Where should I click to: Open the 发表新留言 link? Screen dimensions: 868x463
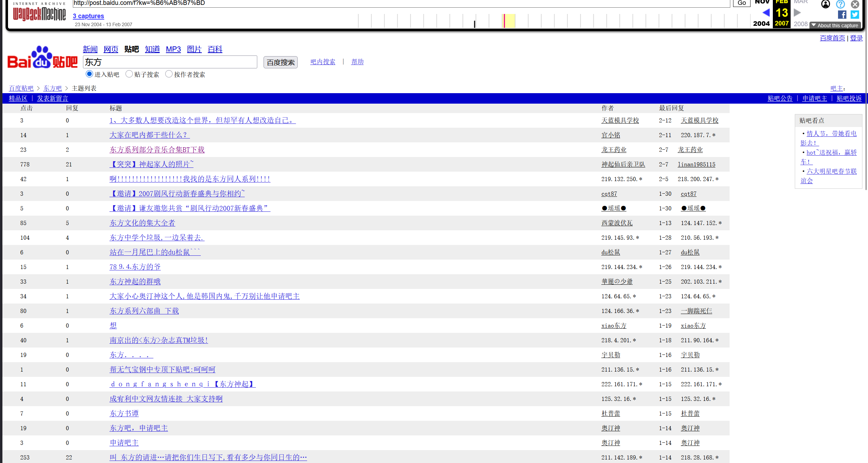click(53, 98)
